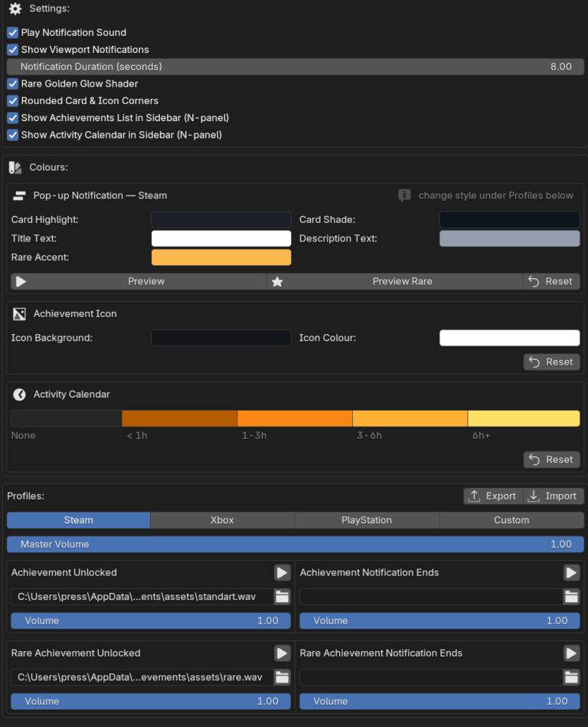The image size is (588, 727).
Task: Uncheck Play Notification Sound
Action: (x=13, y=32)
